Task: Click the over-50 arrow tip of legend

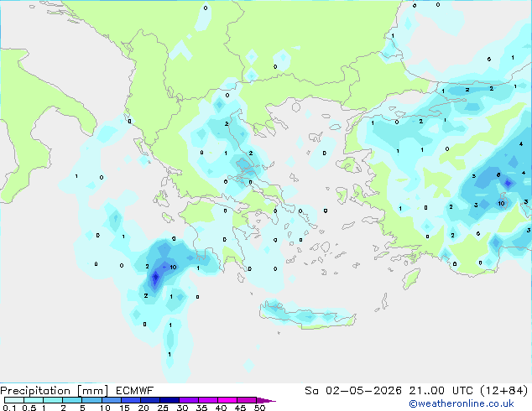Action: (266, 400)
